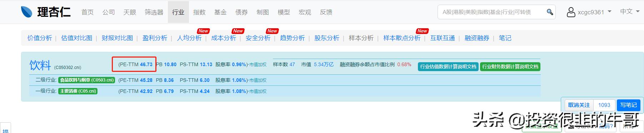644x133 pixels.
Task: Click the 1093 followers count
Action: [604, 105]
